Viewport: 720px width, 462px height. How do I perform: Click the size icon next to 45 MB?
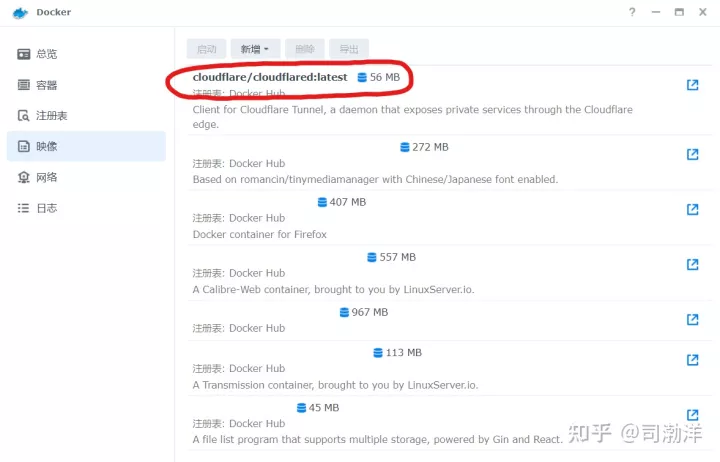[301, 408]
